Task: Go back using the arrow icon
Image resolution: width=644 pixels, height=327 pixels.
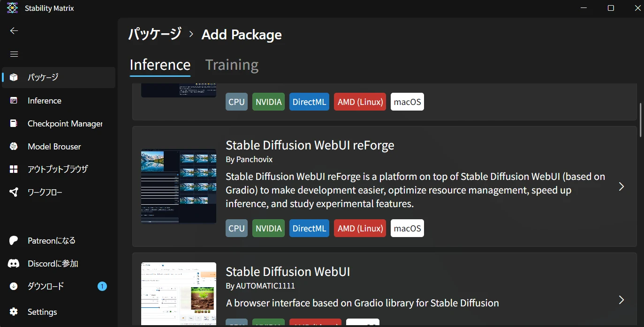Action: coord(14,30)
